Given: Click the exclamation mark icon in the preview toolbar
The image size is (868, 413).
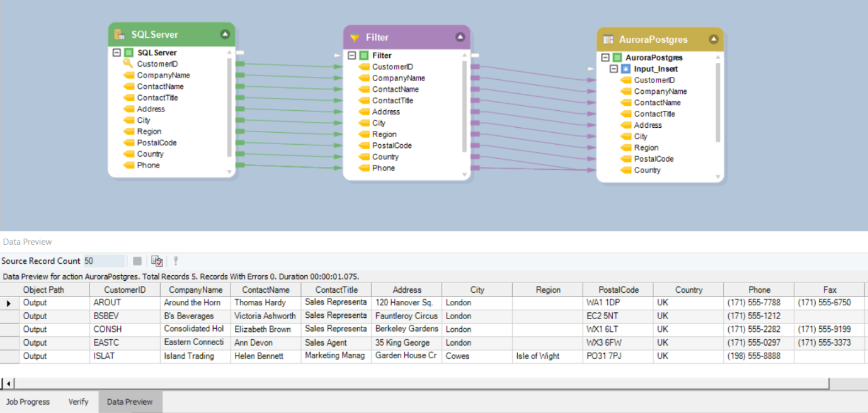Looking at the screenshot, I should [176, 261].
